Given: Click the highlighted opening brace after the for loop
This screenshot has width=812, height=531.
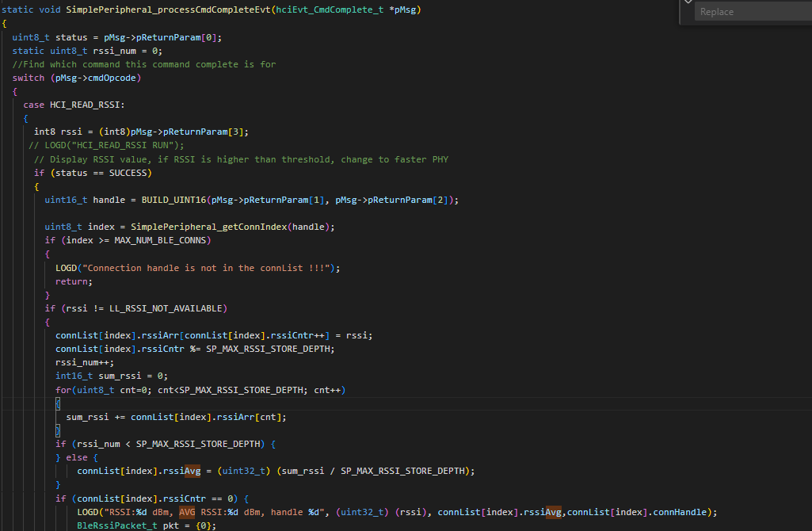Looking at the screenshot, I should point(58,403).
